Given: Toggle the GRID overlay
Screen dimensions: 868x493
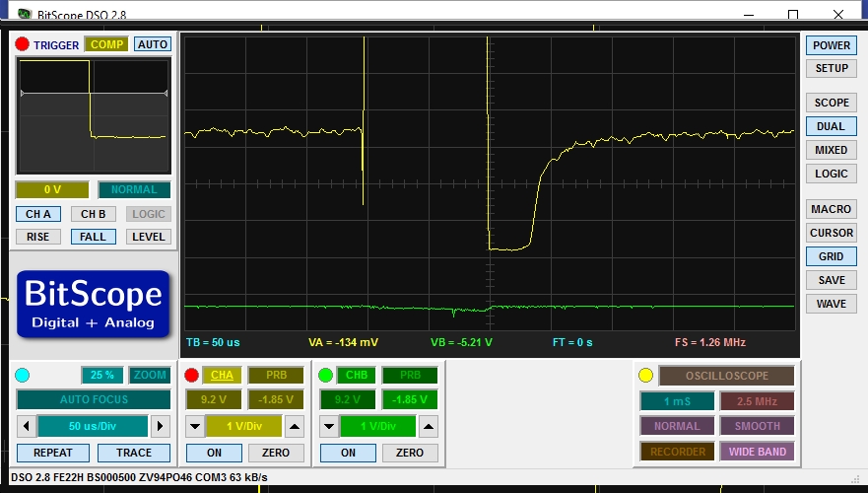Looking at the screenshot, I should point(832,256).
